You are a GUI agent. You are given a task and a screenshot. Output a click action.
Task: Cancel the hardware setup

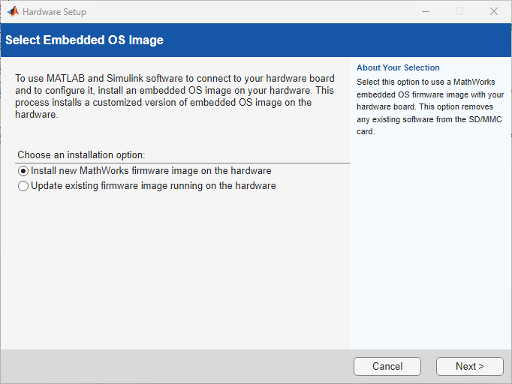click(x=387, y=366)
